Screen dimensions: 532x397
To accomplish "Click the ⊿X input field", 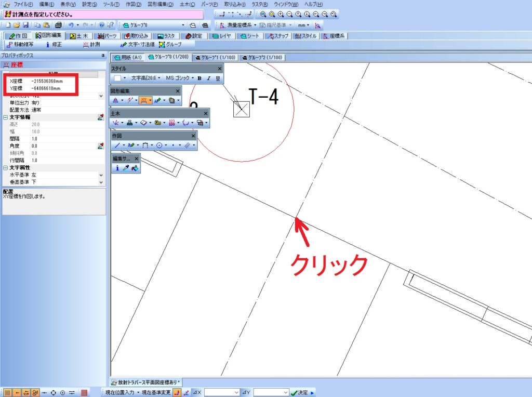I will click(x=222, y=392).
